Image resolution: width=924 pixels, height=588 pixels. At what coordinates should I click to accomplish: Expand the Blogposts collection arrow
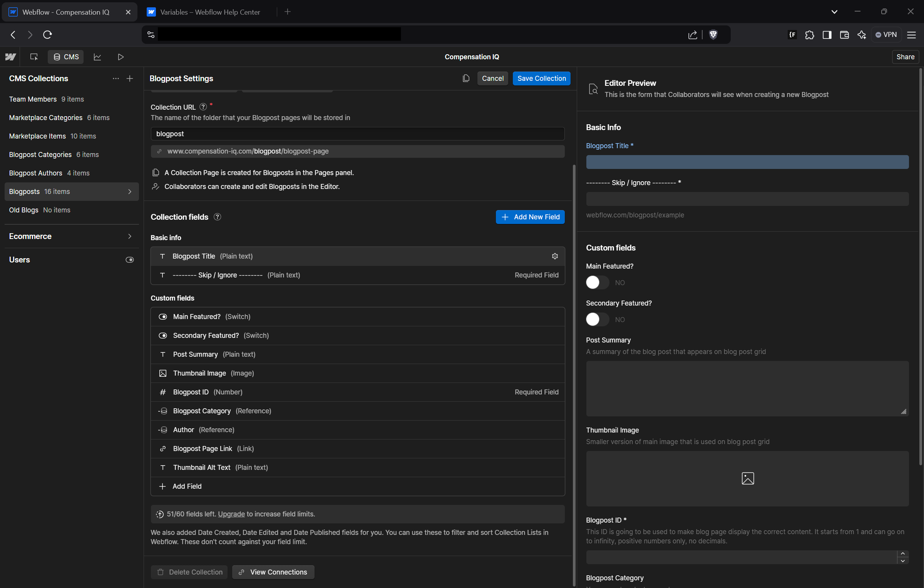tap(130, 192)
